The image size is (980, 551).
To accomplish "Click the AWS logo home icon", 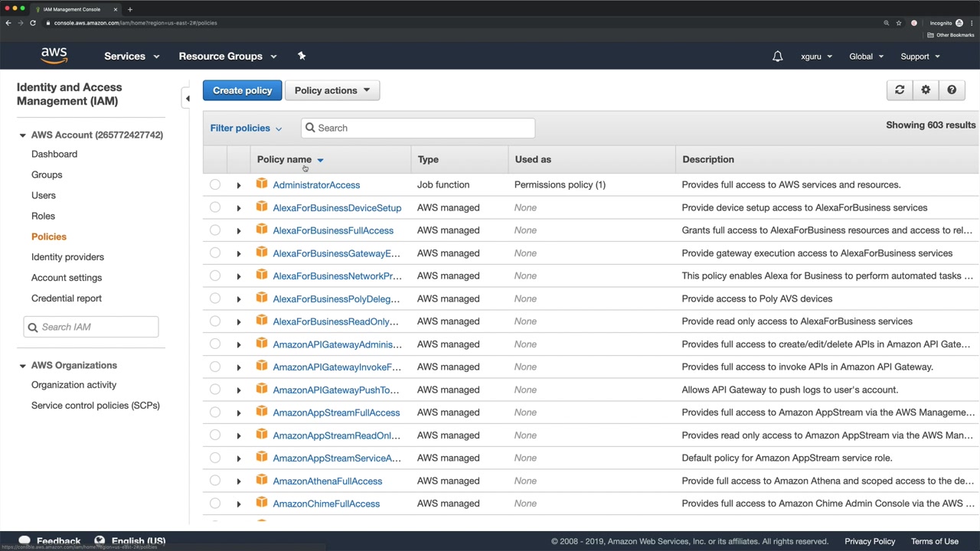I will tap(54, 56).
